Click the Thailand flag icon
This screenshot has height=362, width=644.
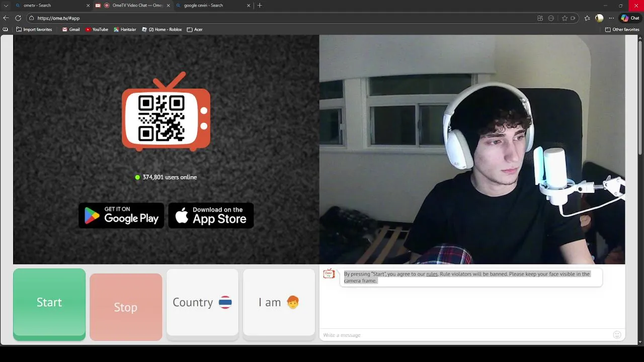pos(225,302)
